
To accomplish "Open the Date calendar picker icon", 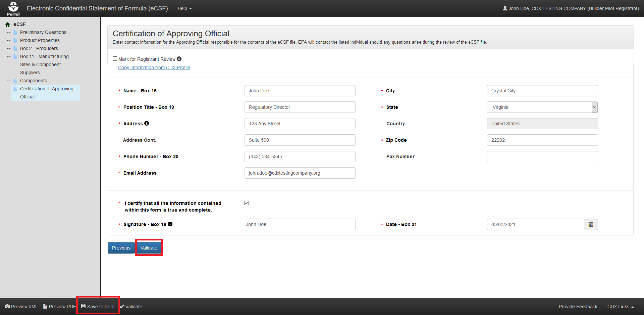I will click(591, 224).
